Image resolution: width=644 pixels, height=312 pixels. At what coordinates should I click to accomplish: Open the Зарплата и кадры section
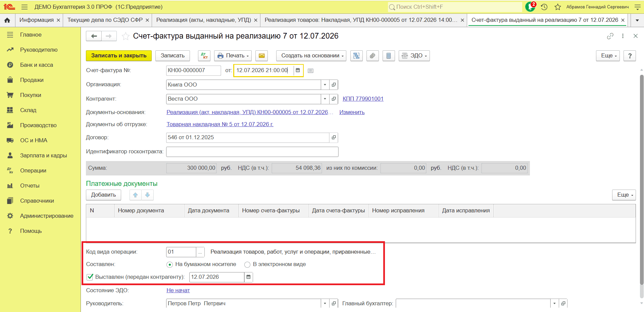[44, 156]
